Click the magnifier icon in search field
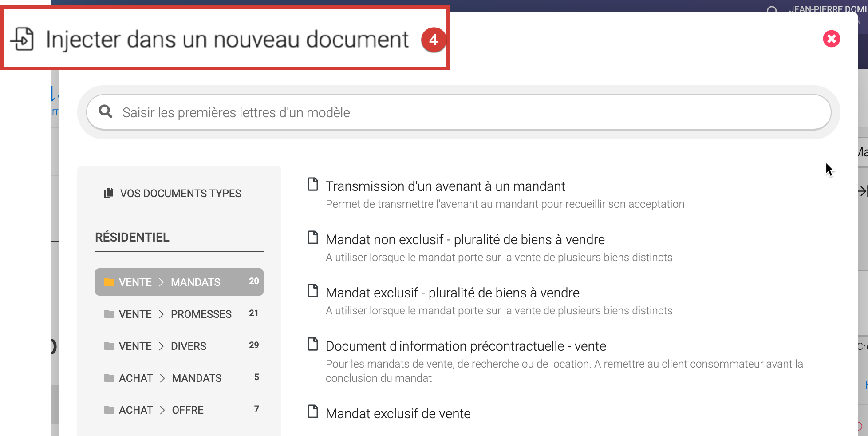 [106, 111]
